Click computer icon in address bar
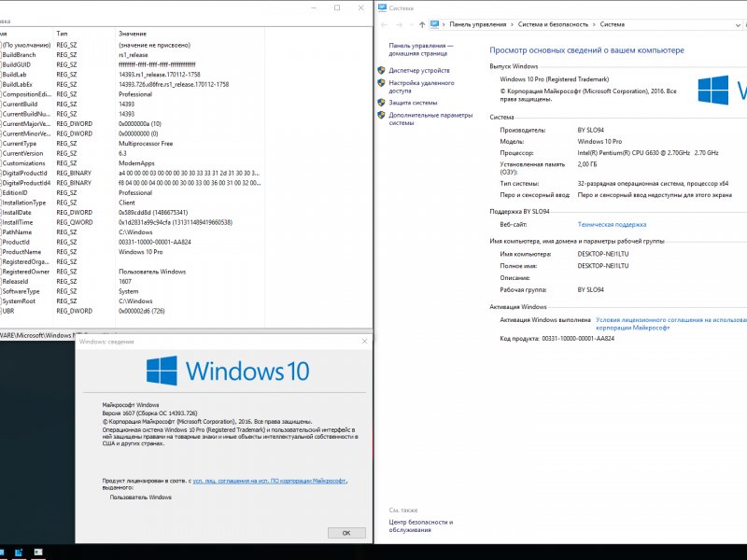This screenshot has height=560, width=747. pyautogui.click(x=434, y=24)
